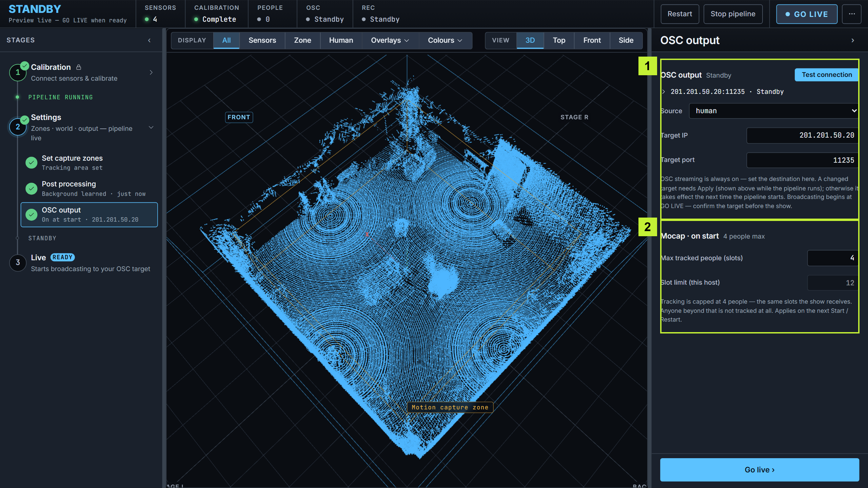Screen dimensions: 868x488
Task: Switch to Side view
Action: 626,40
